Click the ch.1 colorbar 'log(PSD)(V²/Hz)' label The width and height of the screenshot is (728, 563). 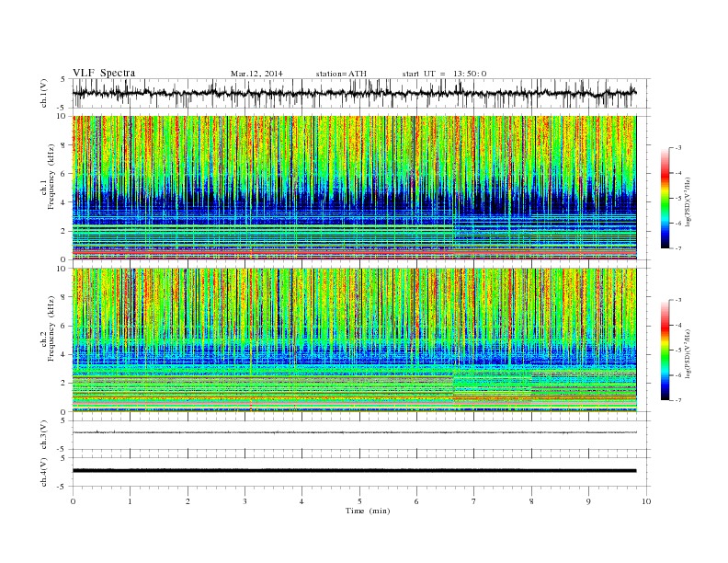point(689,202)
